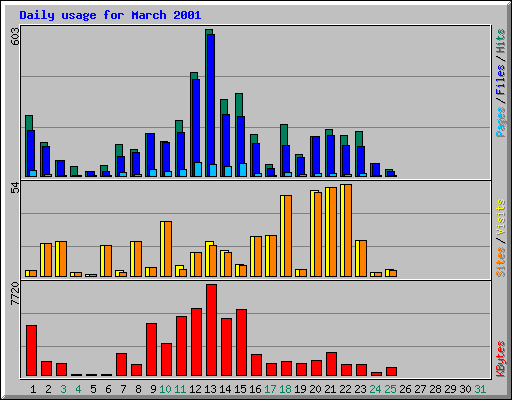Click the red KBytes bar for day 11
Image resolution: width=512 pixels, height=400 pixels.
[181, 346]
